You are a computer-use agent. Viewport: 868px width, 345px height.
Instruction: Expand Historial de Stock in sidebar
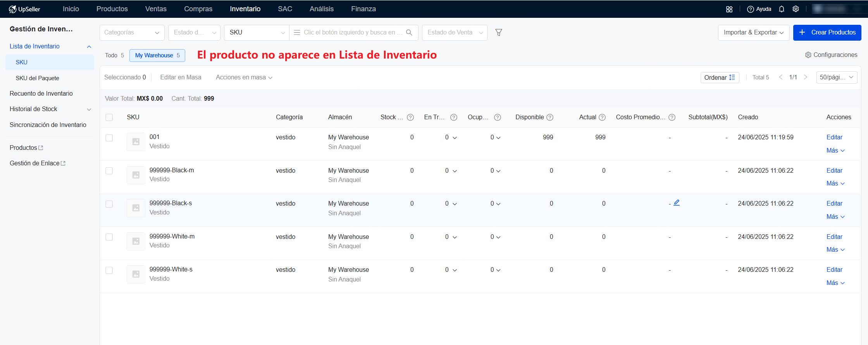[x=89, y=109]
